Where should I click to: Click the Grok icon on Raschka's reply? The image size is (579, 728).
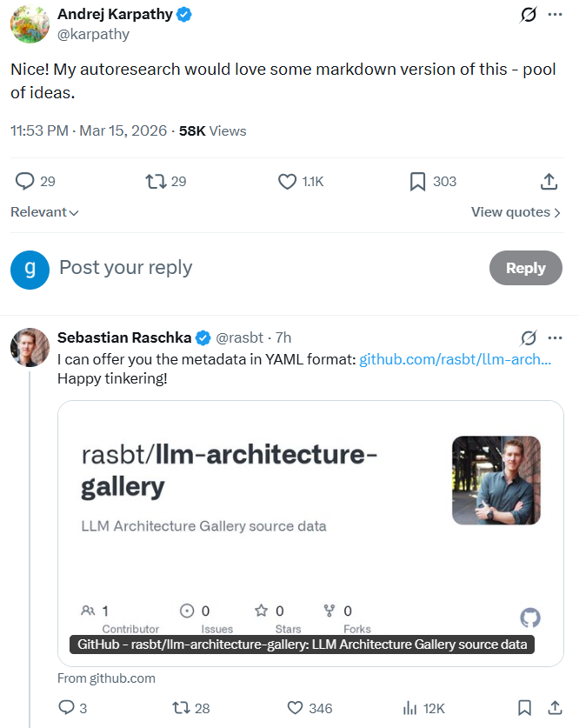(x=527, y=337)
